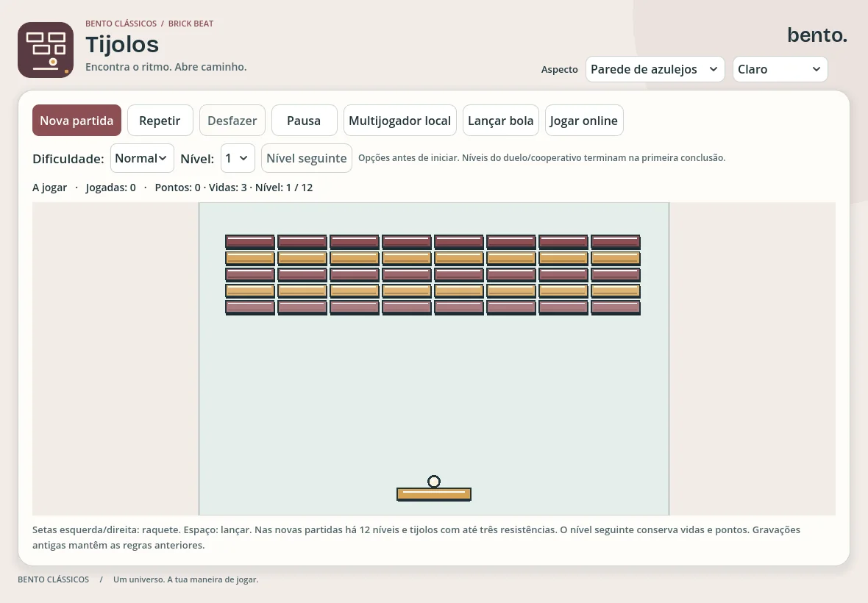Viewport: 868px width, 603px height.
Task: Click the last brick in the bottom row
Action: coord(616,307)
